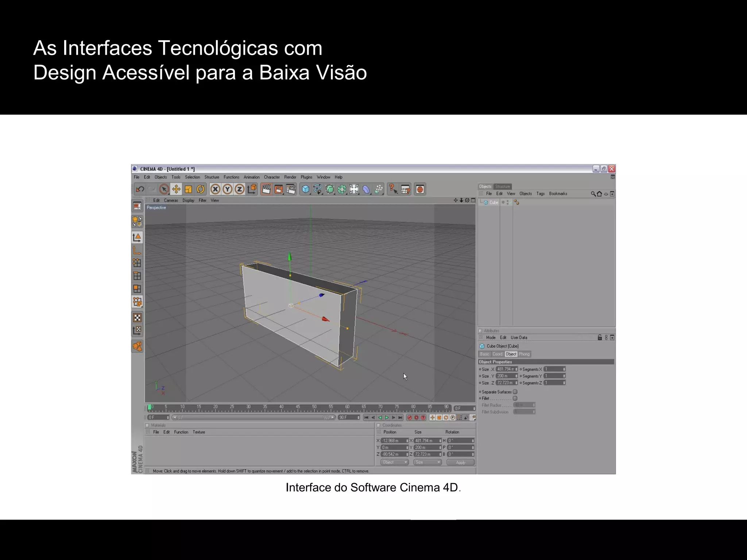Add a Cube primitive object
Image resolution: width=747 pixels, height=560 pixels.
(306, 189)
